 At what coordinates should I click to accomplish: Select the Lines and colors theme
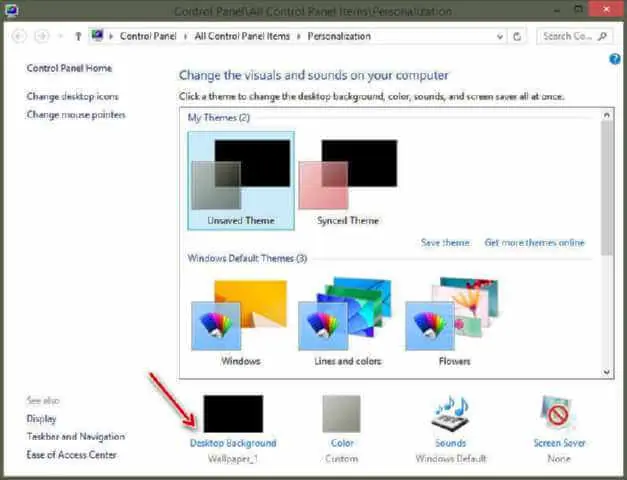[347, 322]
